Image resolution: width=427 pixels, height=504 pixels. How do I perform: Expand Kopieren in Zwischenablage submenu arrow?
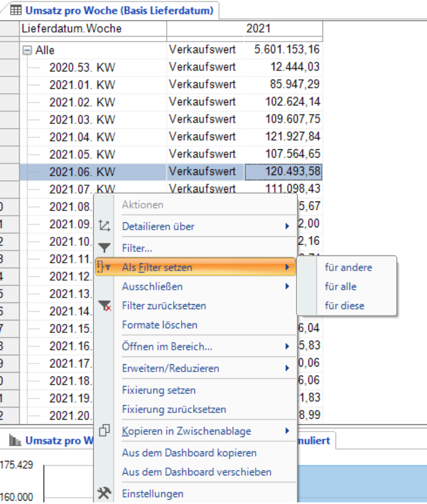[x=287, y=430]
